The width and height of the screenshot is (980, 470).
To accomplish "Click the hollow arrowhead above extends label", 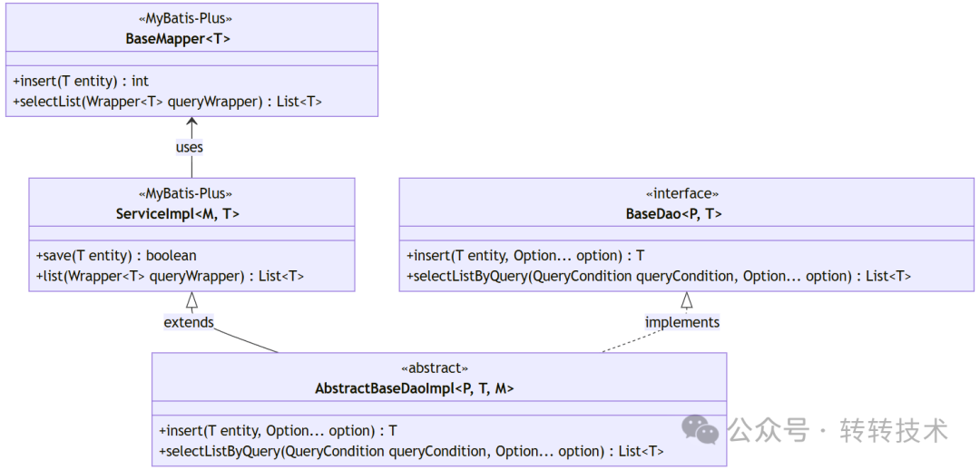I will [x=191, y=300].
